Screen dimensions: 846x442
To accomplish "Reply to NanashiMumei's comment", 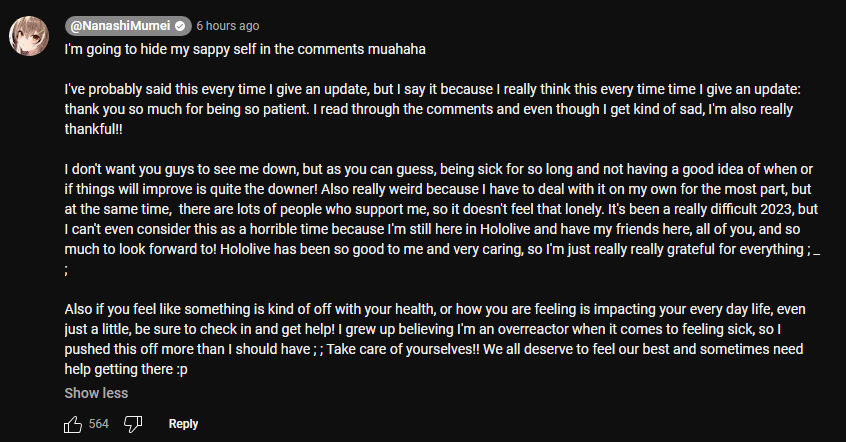I will point(183,424).
